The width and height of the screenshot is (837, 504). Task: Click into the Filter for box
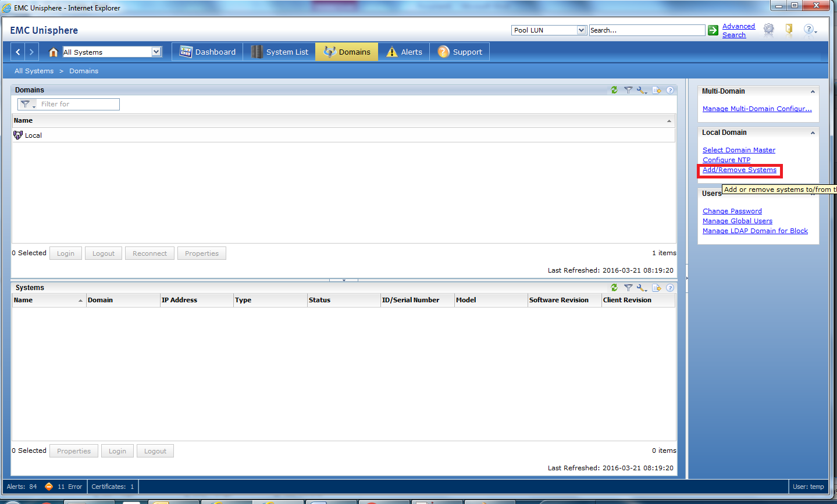click(x=79, y=104)
